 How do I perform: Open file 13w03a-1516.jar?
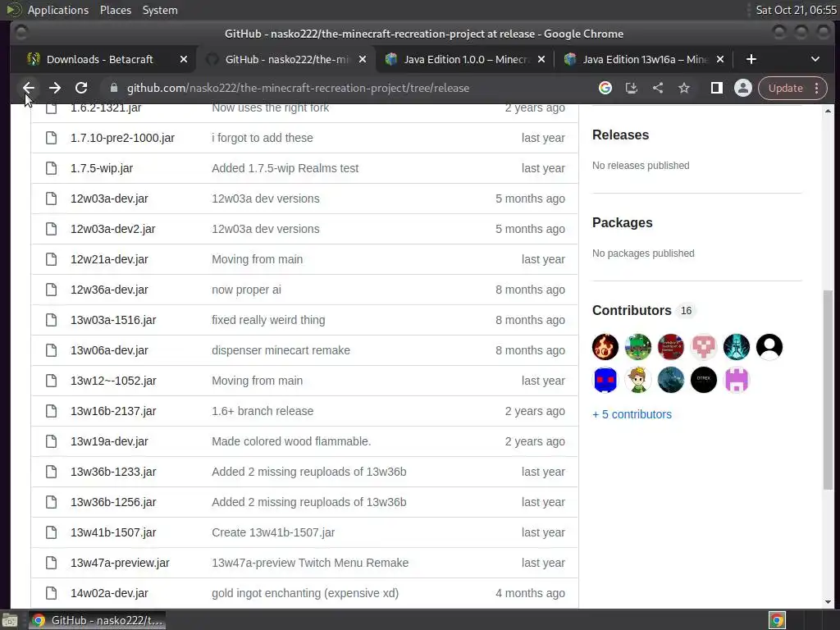(x=113, y=320)
